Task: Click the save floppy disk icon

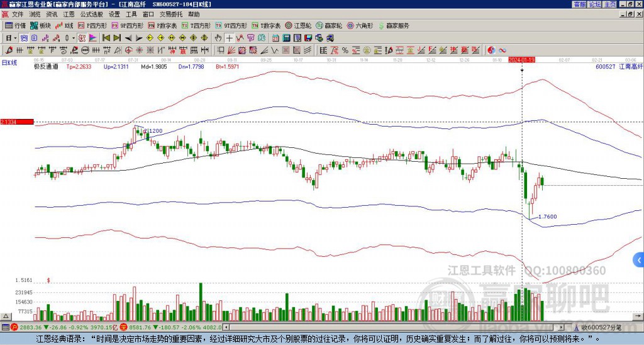Action: pos(308,38)
